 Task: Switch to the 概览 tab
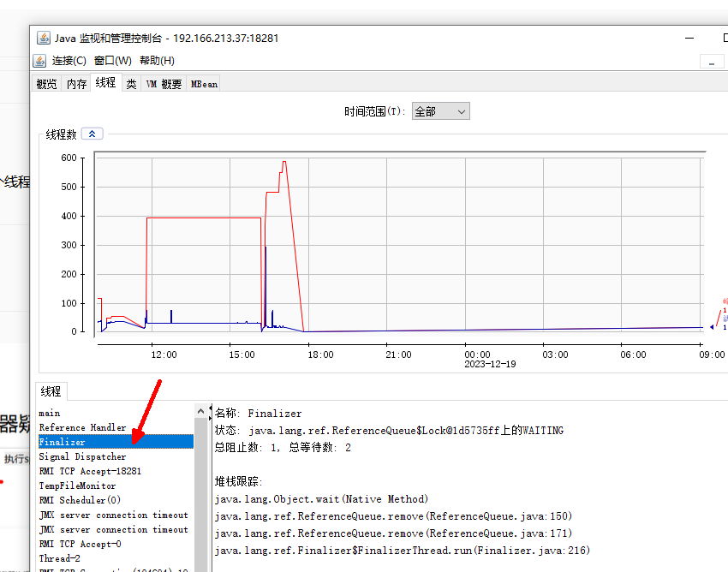tap(46, 84)
